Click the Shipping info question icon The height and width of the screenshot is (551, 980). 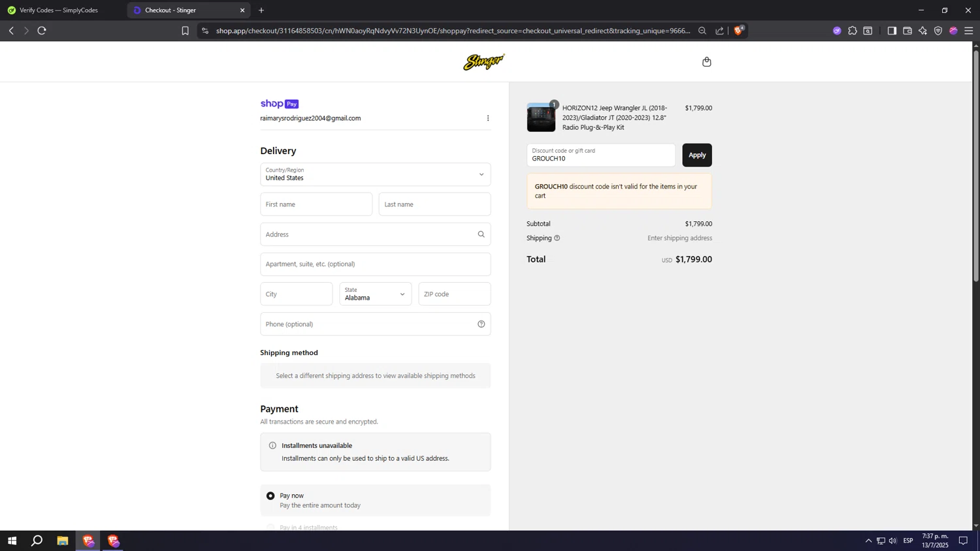pyautogui.click(x=557, y=238)
